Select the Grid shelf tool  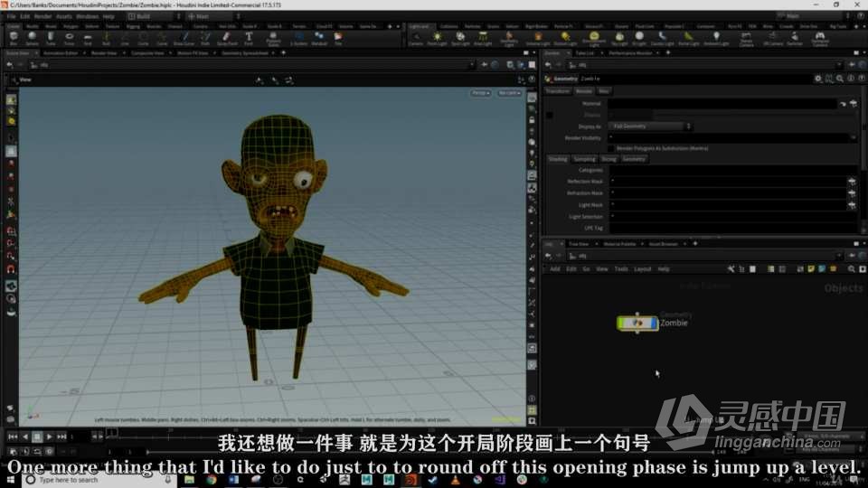click(x=88, y=38)
